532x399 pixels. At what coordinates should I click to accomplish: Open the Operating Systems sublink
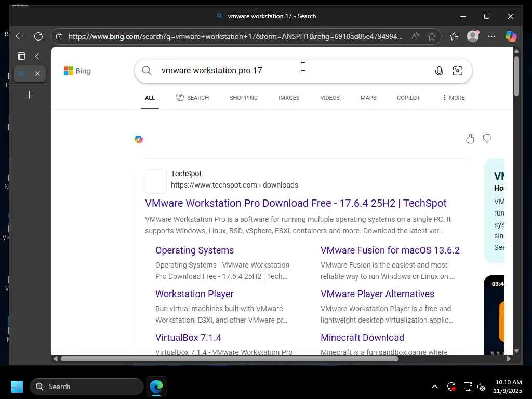(194, 250)
